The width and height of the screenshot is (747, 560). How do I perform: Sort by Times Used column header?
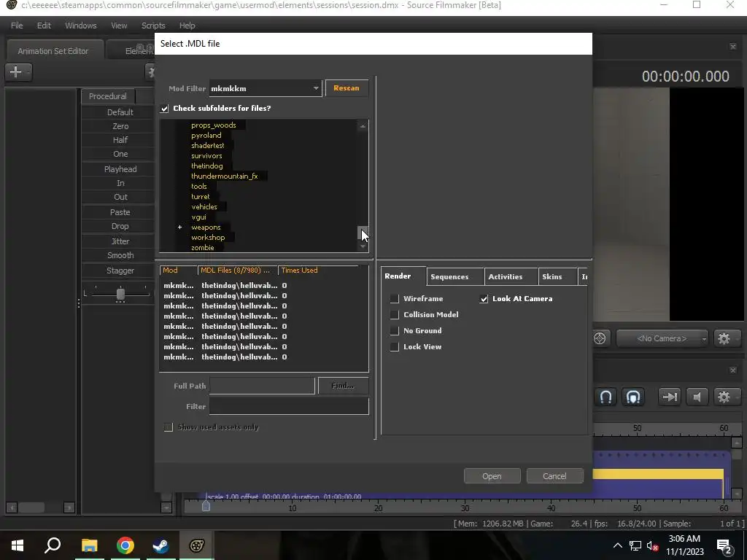(x=318, y=271)
